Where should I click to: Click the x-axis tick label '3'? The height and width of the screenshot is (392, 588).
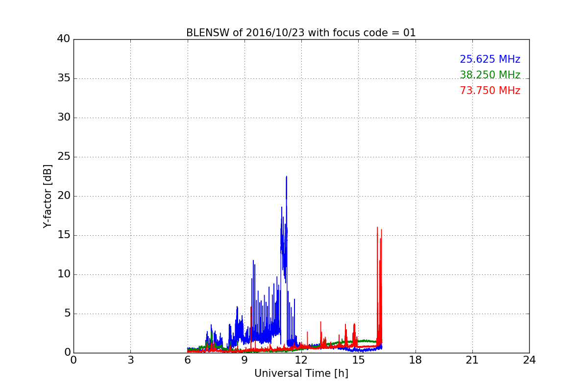[130, 360]
